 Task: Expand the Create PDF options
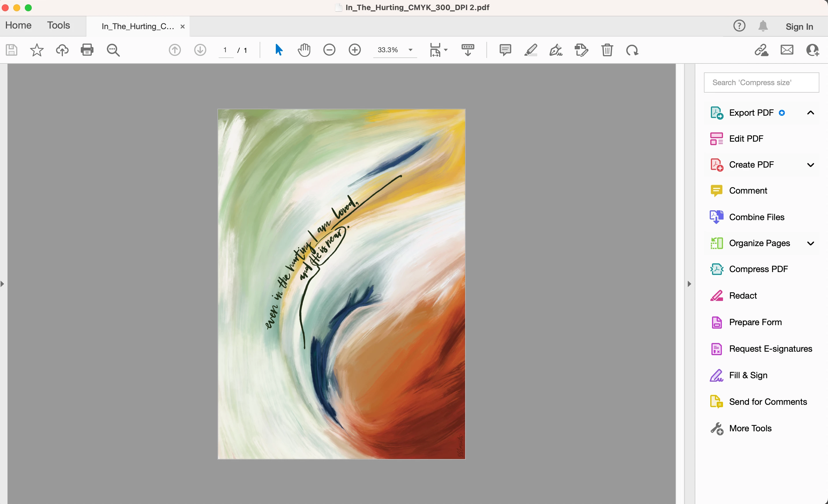point(810,165)
